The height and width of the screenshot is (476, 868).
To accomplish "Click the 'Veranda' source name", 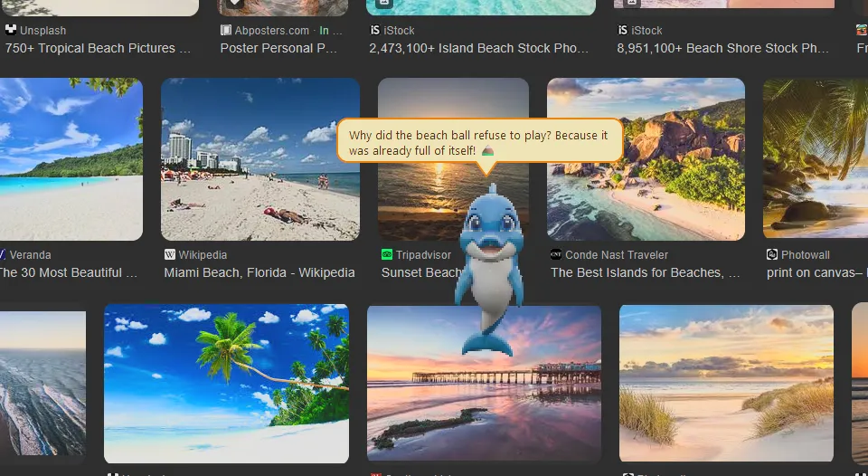I will tap(31, 255).
